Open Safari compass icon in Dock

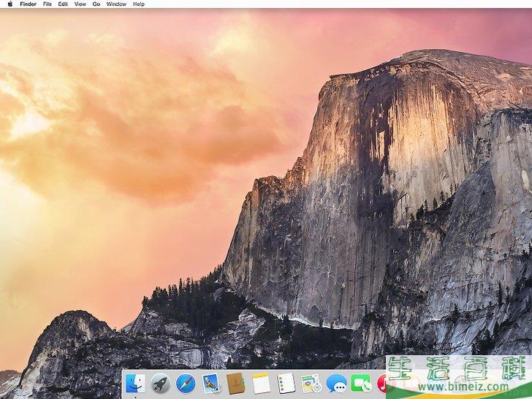coord(186,384)
